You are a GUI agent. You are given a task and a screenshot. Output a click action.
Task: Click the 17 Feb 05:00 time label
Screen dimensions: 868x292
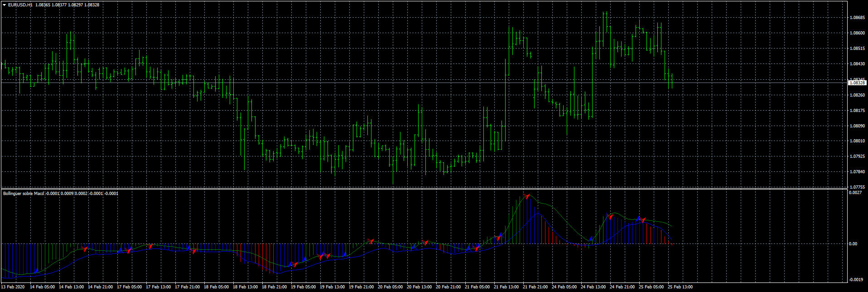[129, 287]
